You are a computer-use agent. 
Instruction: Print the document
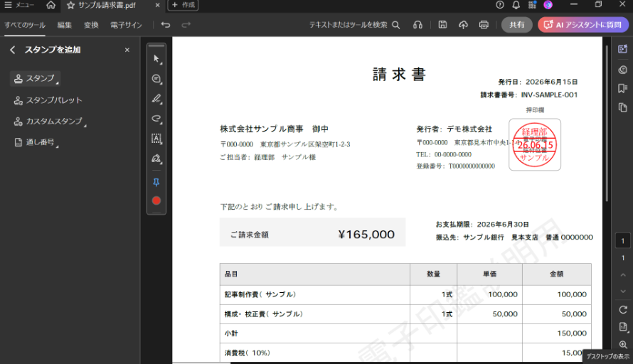(484, 25)
